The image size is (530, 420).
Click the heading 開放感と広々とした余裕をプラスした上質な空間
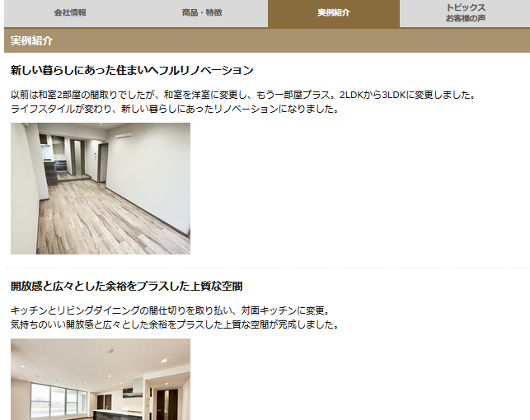tap(126, 287)
